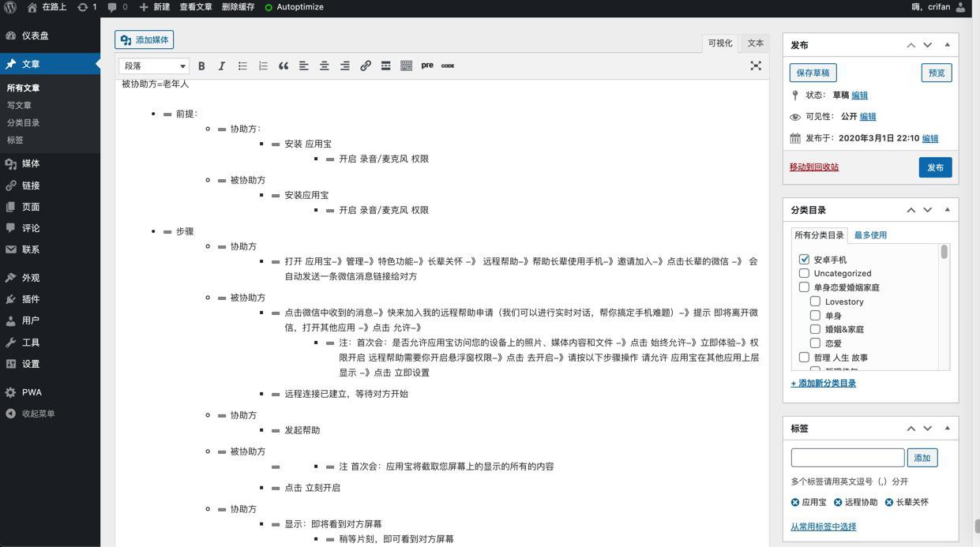The width and height of the screenshot is (980, 547).
Task: Move 发布 panel down
Action: (928, 45)
